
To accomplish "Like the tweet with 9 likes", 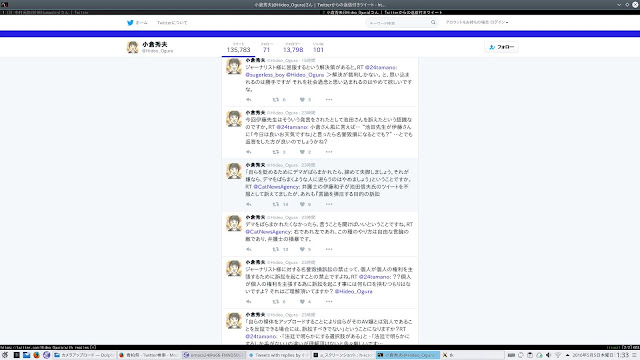I will [x=302, y=204].
